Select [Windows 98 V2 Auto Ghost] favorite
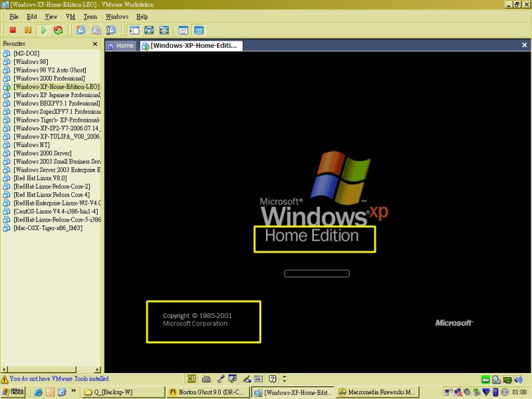 click(x=50, y=70)
